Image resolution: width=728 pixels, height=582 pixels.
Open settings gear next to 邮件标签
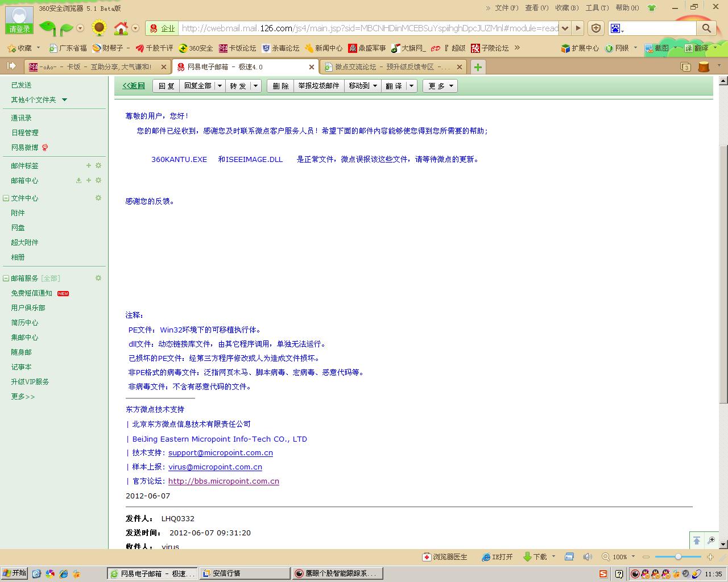click(x=98, y=165)
